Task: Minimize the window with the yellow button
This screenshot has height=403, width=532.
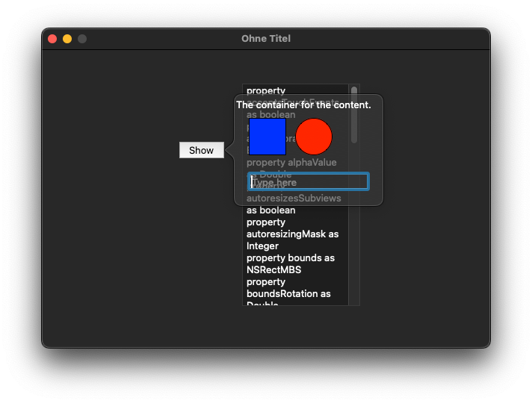Action: [x=67, y=39]
